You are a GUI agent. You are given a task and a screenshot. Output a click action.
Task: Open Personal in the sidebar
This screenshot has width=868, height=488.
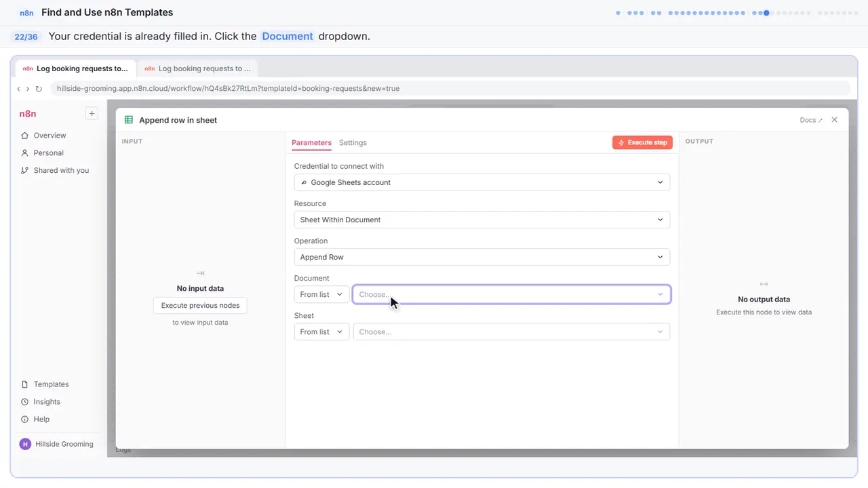click(x=42, y=153)
